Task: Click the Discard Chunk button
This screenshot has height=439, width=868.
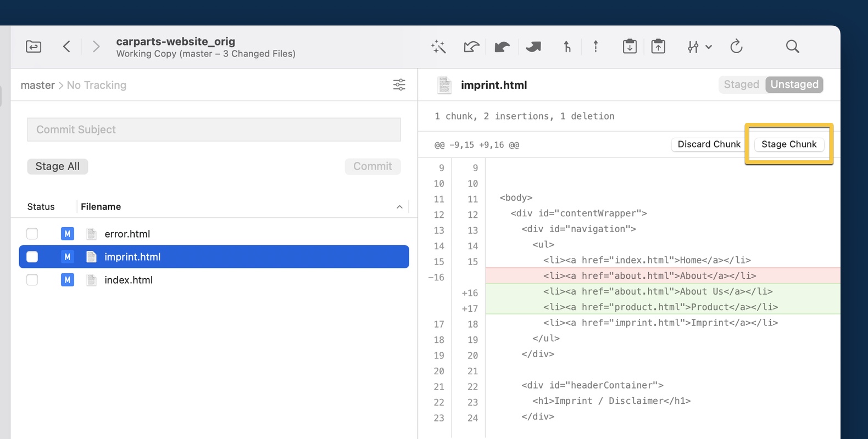Action: coord(709,144)
